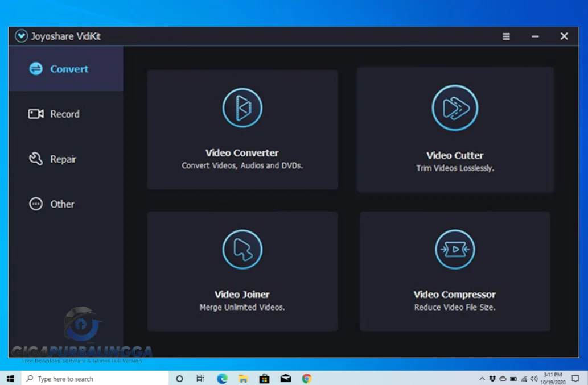This screenshot has width=588, height=385.
Task: Open Task View on taskbar
Action: (200, 379)
